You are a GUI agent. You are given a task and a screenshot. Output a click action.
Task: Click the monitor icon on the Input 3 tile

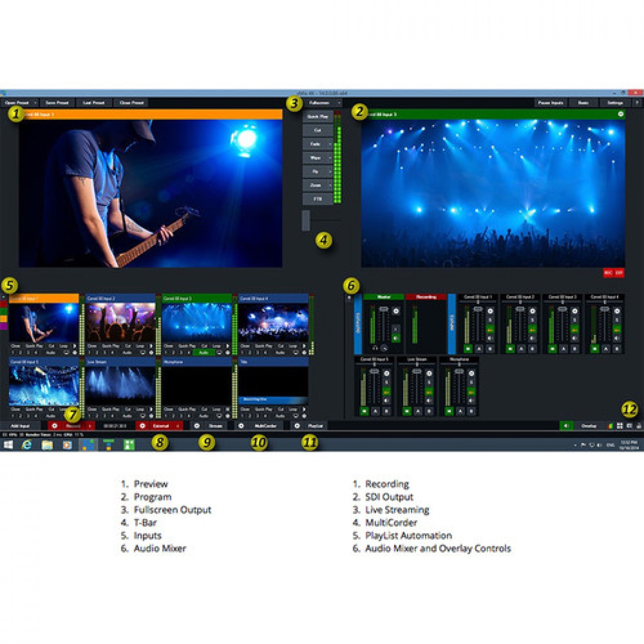click(x=219, y=353)
